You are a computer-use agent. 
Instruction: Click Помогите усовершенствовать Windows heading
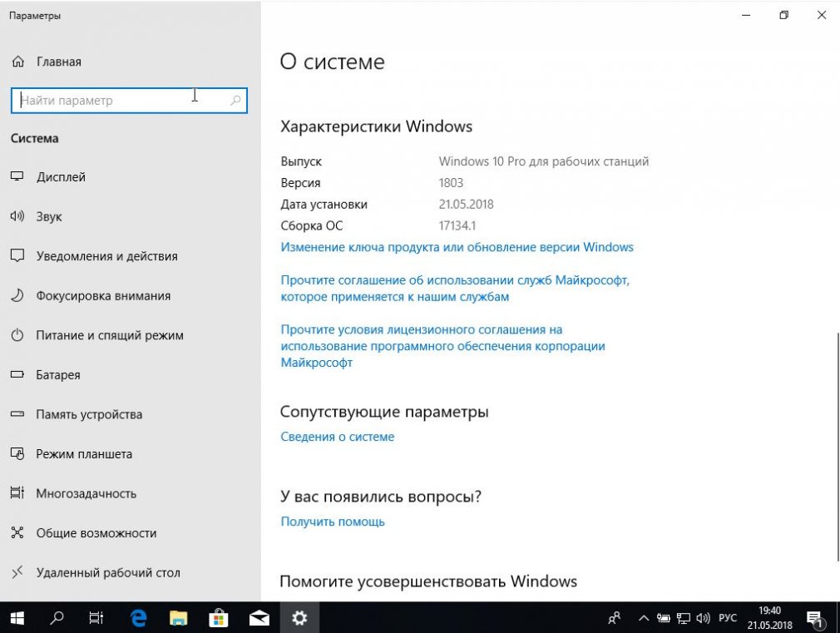428,581
